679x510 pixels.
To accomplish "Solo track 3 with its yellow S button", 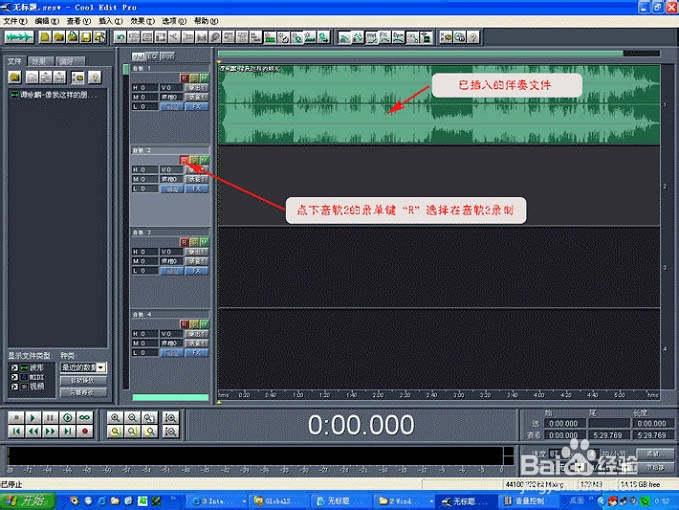I will (194, 242).
